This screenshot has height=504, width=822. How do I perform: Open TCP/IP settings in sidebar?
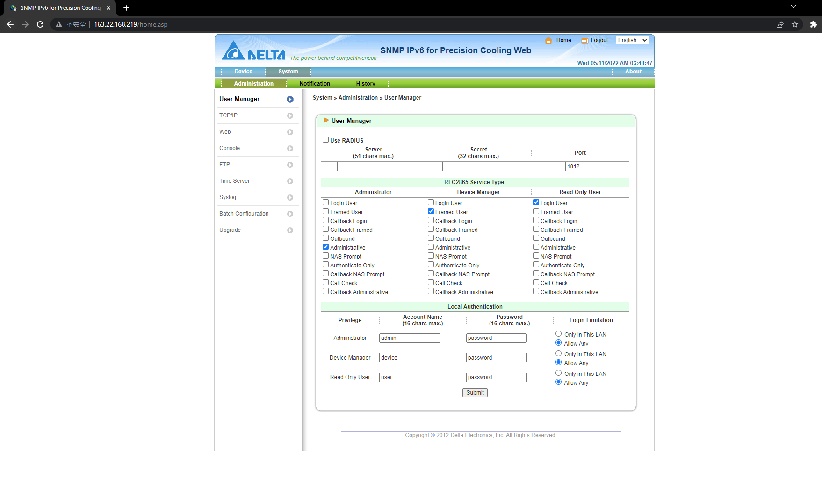point(228,115)
